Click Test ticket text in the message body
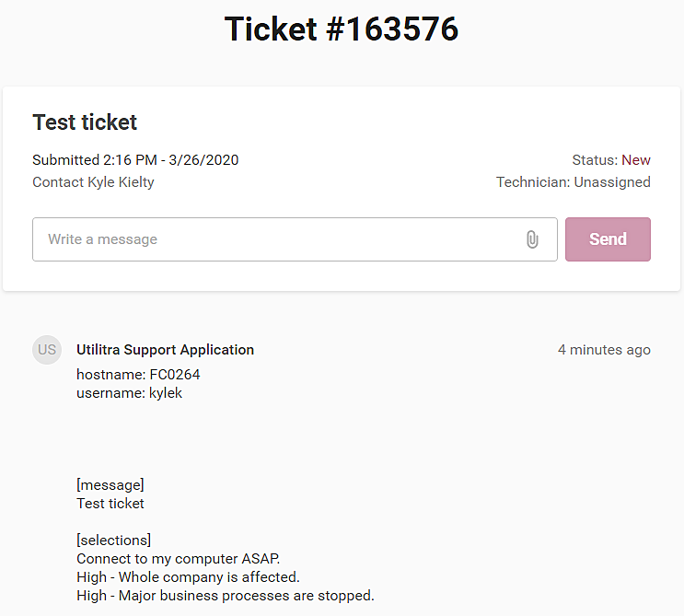The image size is (684, 616). [110, 504]
